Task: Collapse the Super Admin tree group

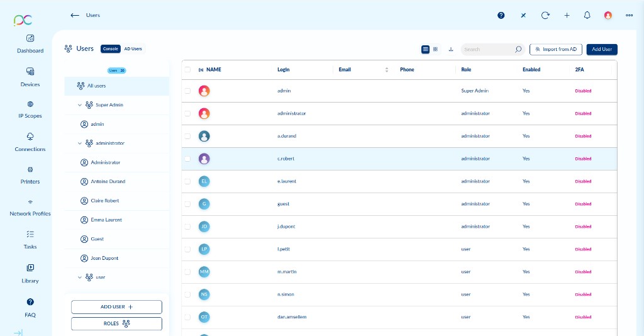Action: [80, 105]
